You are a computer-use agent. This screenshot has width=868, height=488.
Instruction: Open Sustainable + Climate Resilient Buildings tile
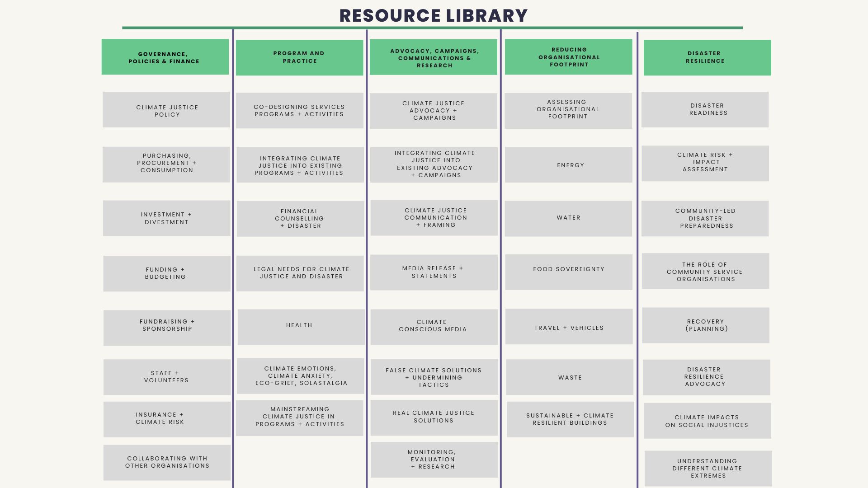coord(571,420)
